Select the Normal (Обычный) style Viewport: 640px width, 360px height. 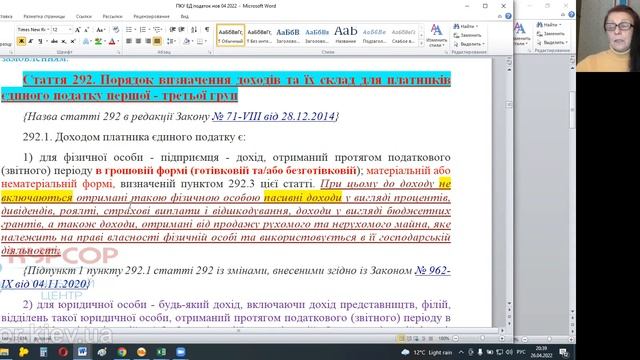click(x=230, y=35)
